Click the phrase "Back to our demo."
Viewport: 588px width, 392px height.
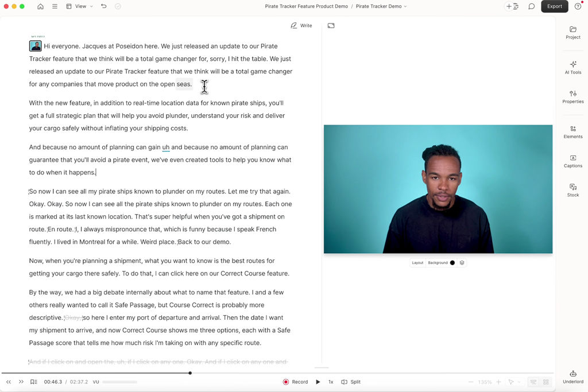(204, 242)
